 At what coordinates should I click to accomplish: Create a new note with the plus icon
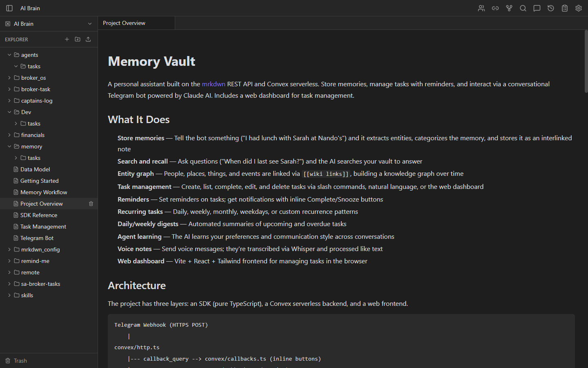click(67, 39)
